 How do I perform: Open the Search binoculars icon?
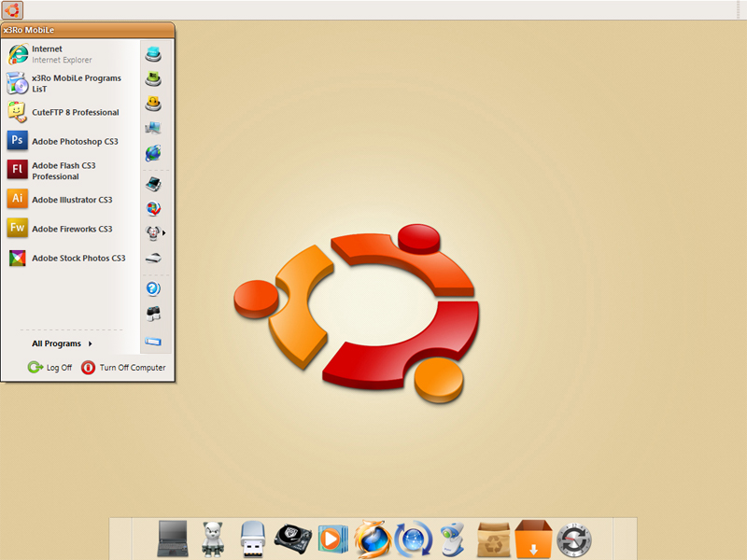tap(153, 314)
